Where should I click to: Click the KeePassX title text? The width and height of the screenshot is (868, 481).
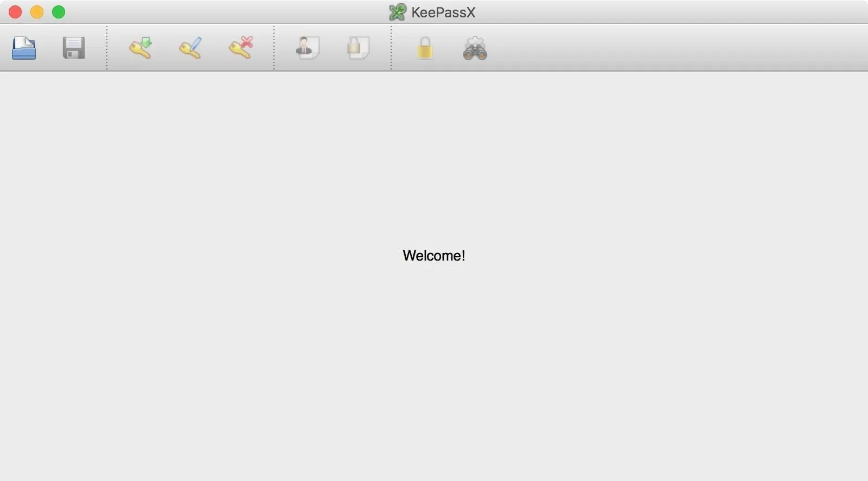[443, 12]
